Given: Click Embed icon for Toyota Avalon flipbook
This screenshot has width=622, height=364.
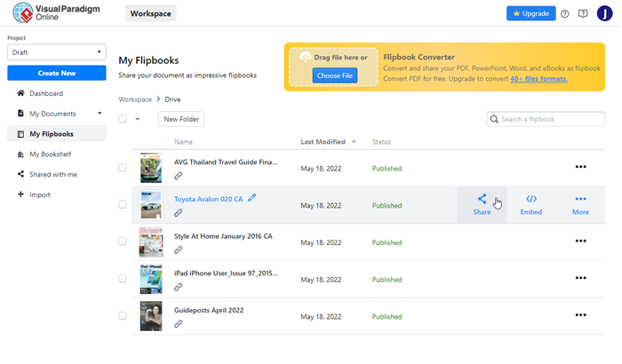Looking at the screenshot, I should click(530, 200).
